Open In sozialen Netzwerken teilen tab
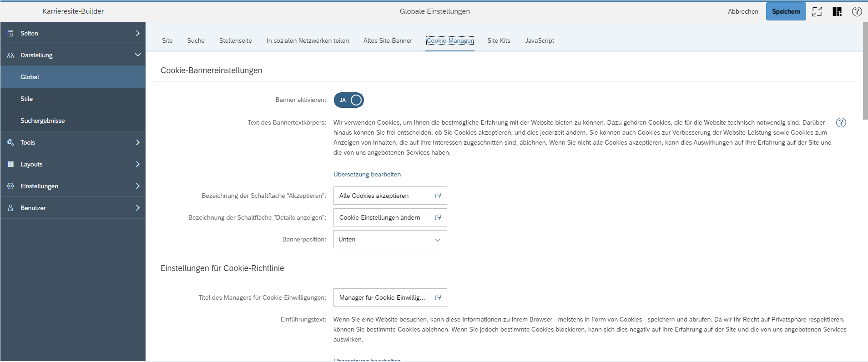Screen dimensions: 868x362 pyautogui.click(x=308, y=40)
